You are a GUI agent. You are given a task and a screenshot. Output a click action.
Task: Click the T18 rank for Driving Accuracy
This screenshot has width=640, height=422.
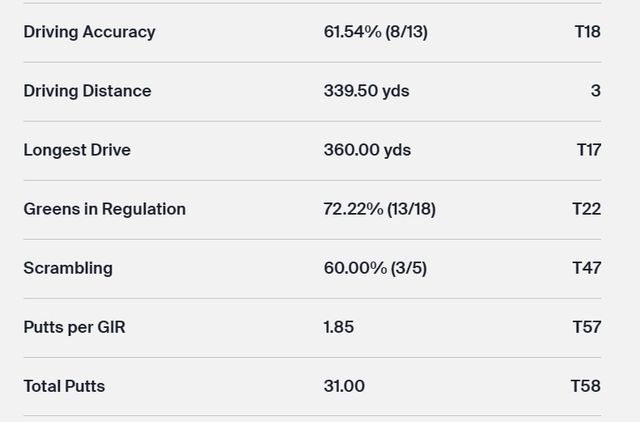point(587,32)
